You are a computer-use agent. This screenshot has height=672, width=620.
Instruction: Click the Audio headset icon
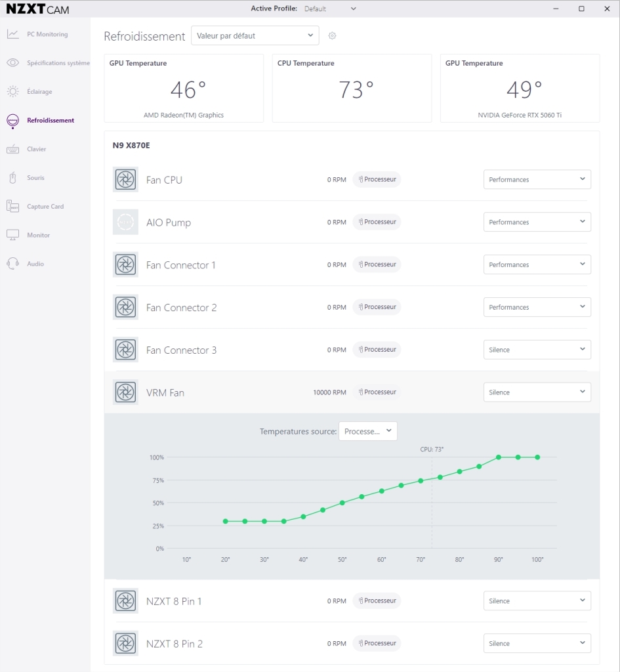pyautogui.click(x=13, y=264)
